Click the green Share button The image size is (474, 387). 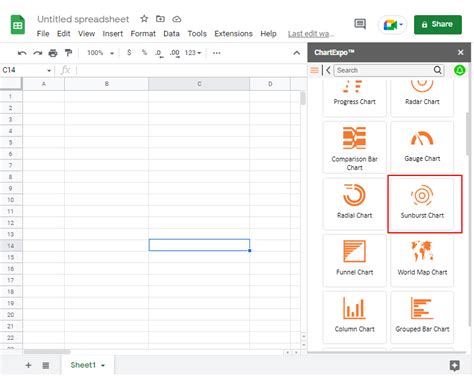tap(438, 24)
